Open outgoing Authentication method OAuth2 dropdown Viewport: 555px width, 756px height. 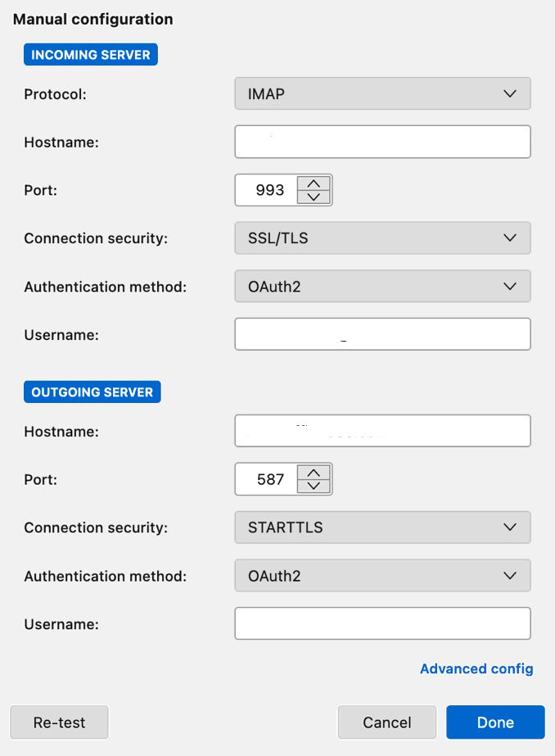point(382,576)
